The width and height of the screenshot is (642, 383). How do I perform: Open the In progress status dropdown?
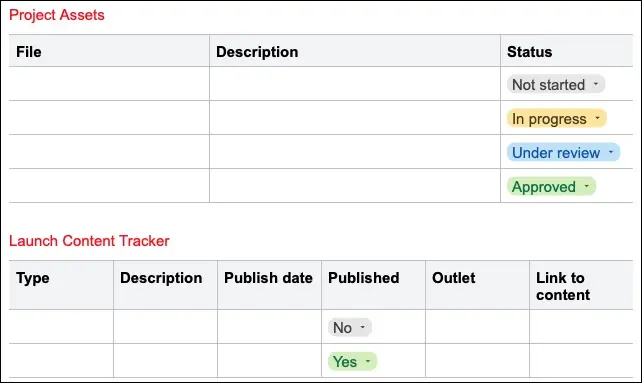(556, 118)
